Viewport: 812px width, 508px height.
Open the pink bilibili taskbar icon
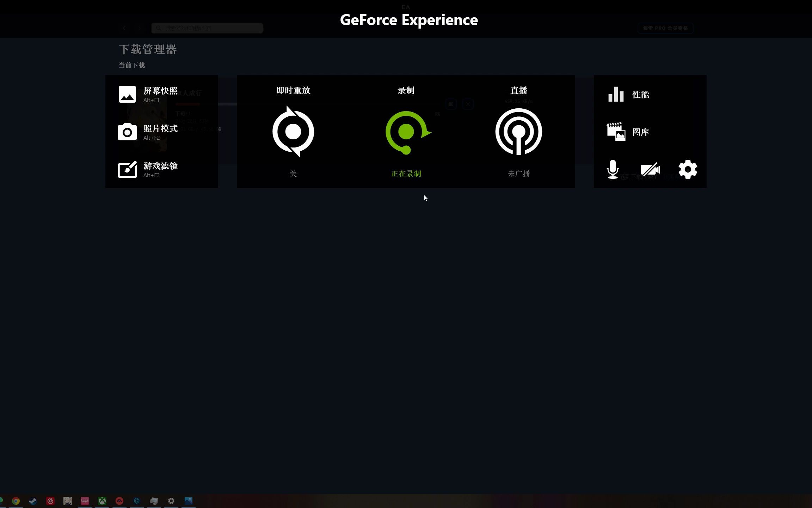(x=85, y=501)
